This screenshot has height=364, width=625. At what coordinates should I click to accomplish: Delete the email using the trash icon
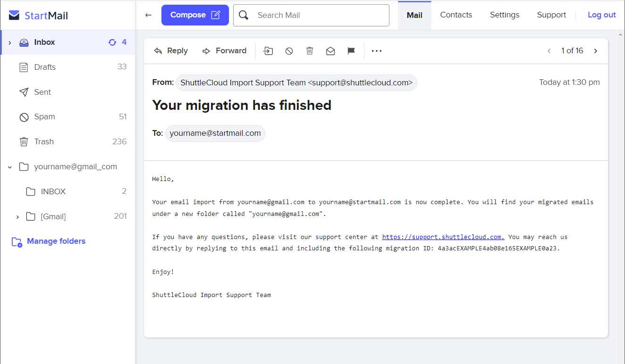tap(310, 50)
